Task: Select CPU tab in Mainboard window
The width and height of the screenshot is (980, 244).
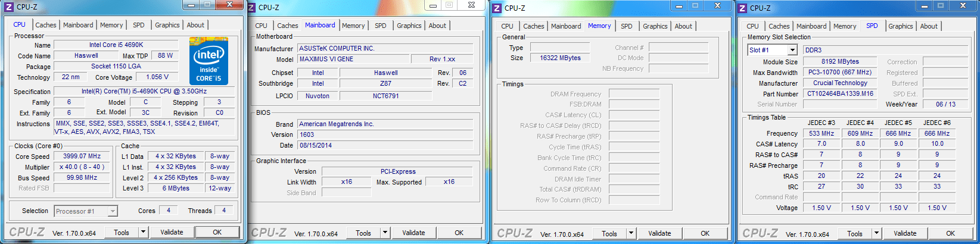Action: pyautogui.click(x=262, y=26)
